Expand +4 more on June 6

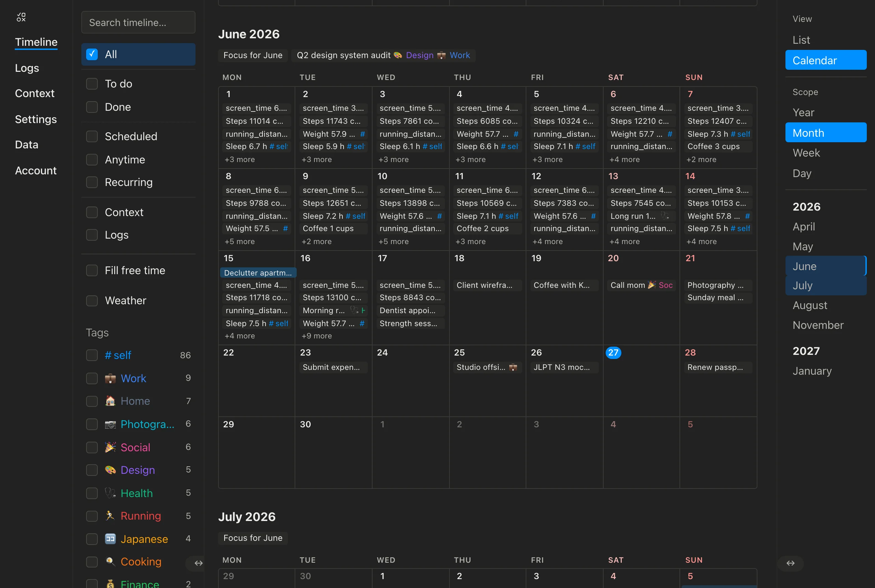tap(624, 159)
